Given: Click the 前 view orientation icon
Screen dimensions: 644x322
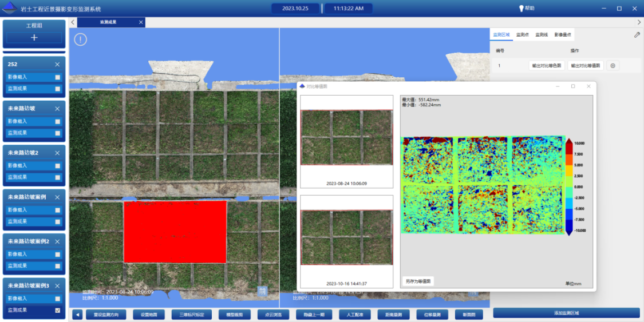Looking at the screenshot, I should [262, 291].
